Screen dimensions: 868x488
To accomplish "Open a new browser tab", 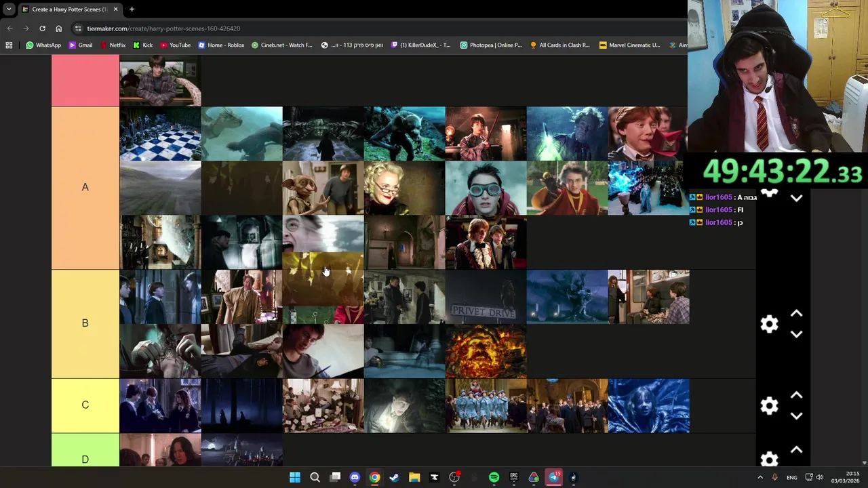I will click(x=132, y=9).
